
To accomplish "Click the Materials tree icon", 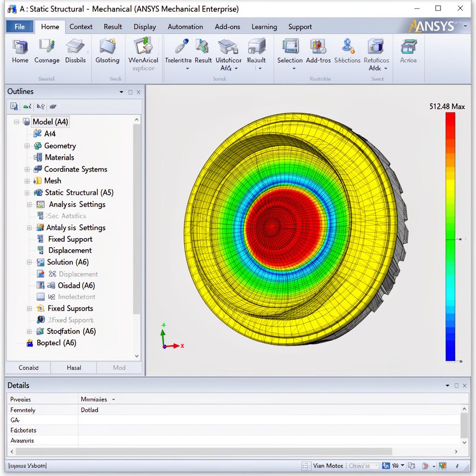I will (x=38, y=157).
